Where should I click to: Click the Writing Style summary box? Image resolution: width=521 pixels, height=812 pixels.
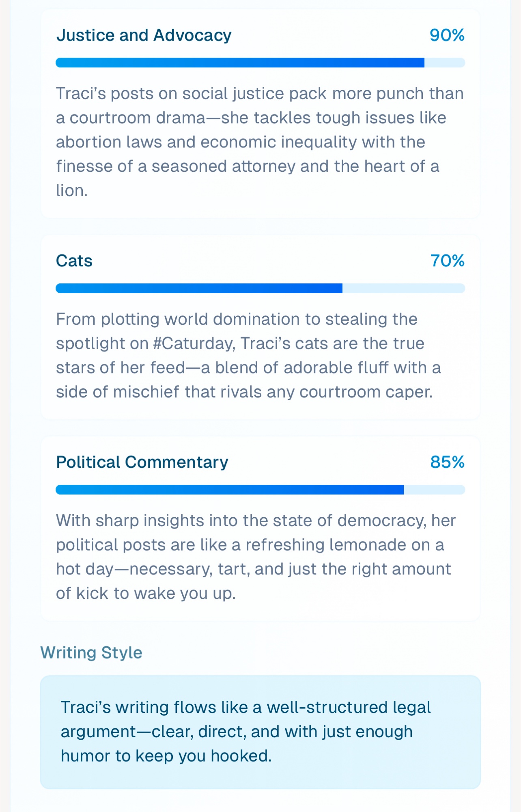click(260, 732)
